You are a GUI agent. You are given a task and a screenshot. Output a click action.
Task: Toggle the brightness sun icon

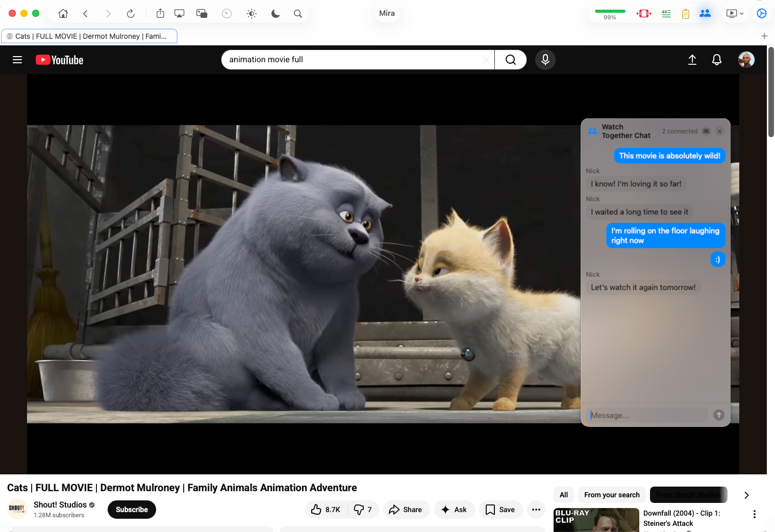point(252,14)
